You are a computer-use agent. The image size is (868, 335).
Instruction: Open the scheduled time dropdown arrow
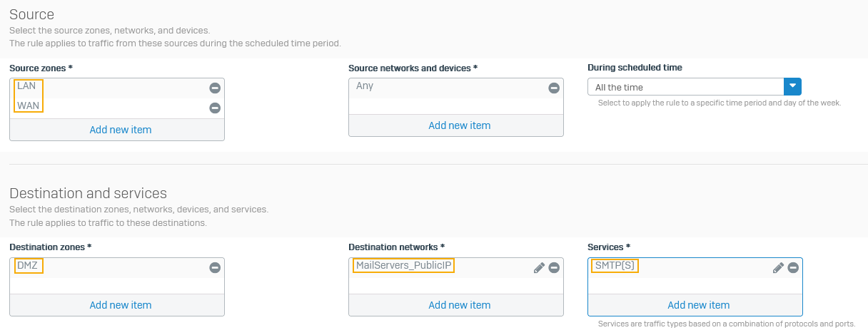coord(792,87)
